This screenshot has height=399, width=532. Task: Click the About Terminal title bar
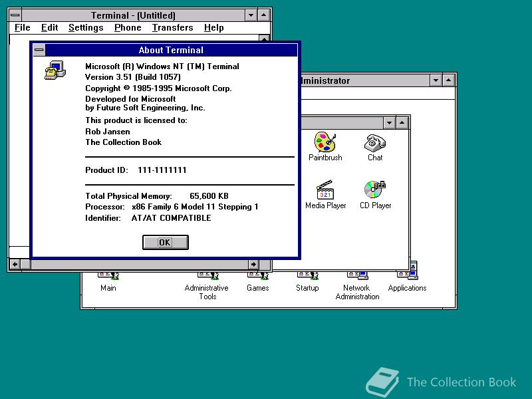(x=171, y=51)
